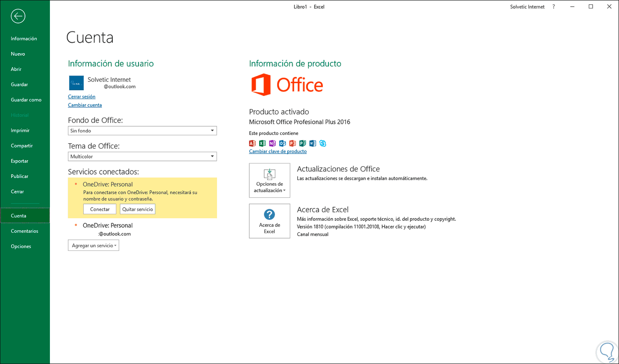
Task: Open Opciones at the sidebar bottom
Action: click(21, 246)
